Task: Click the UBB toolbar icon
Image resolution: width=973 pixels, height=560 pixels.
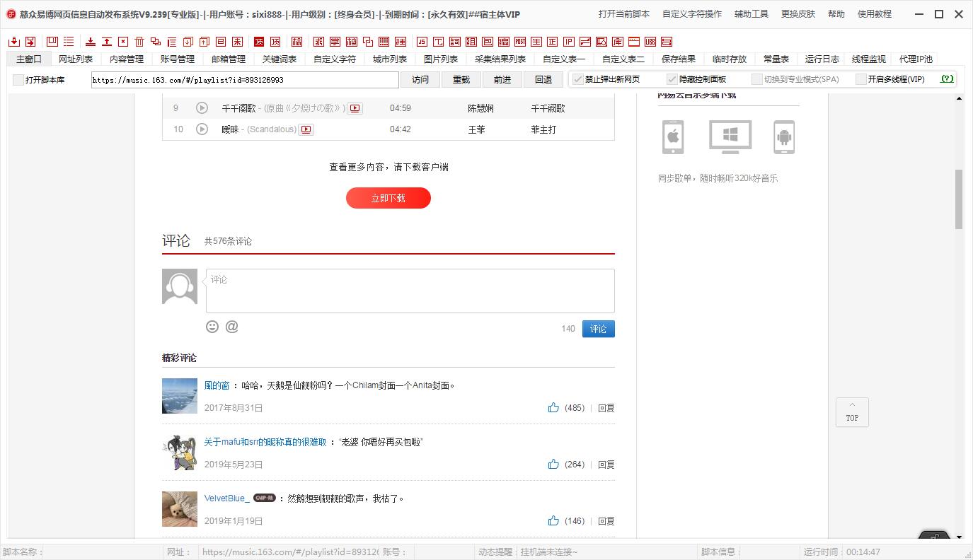Action: point(650,42)
